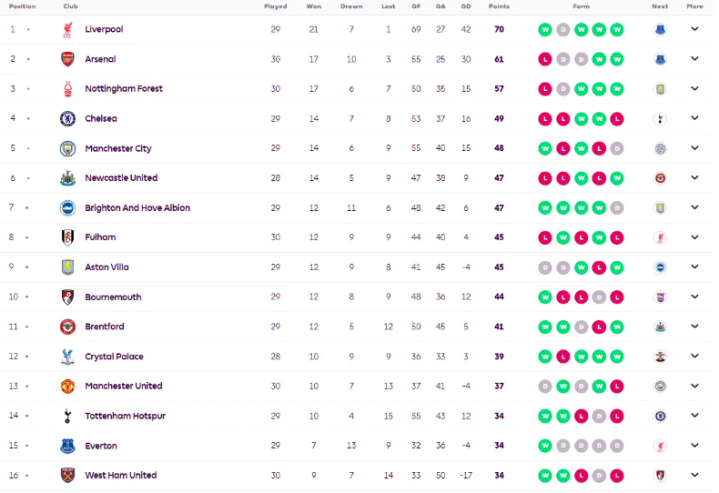Click Liverpool's most recent form result
Viewport: 719px width, 493px height.
(617, 30)
